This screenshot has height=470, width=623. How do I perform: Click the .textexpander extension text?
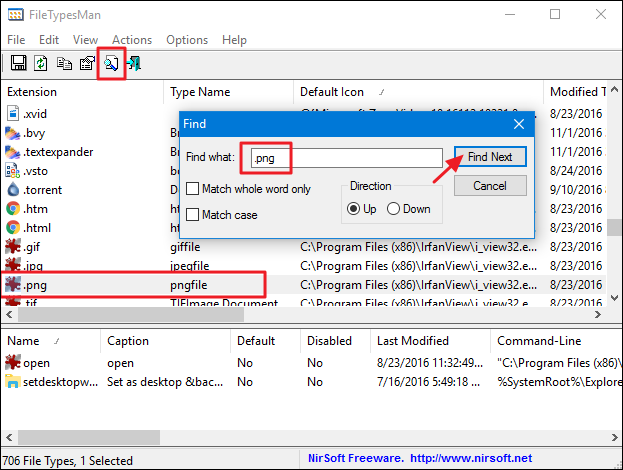(x=58, y=152)
